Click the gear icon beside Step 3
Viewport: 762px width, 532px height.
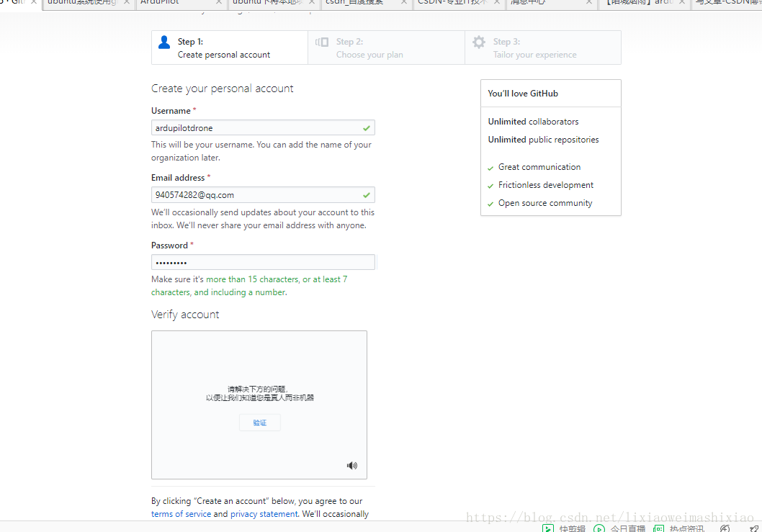(479, 42)
